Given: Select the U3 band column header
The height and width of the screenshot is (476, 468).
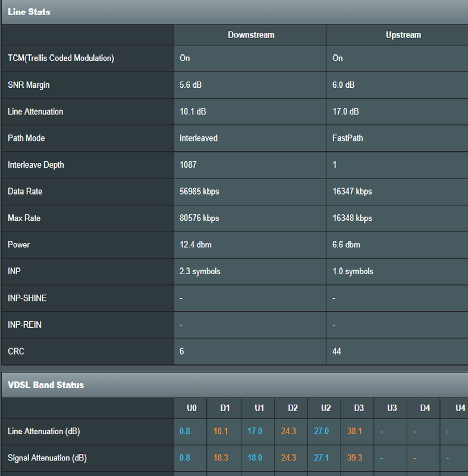Looking at the screenshot, I should click(392, 408).
